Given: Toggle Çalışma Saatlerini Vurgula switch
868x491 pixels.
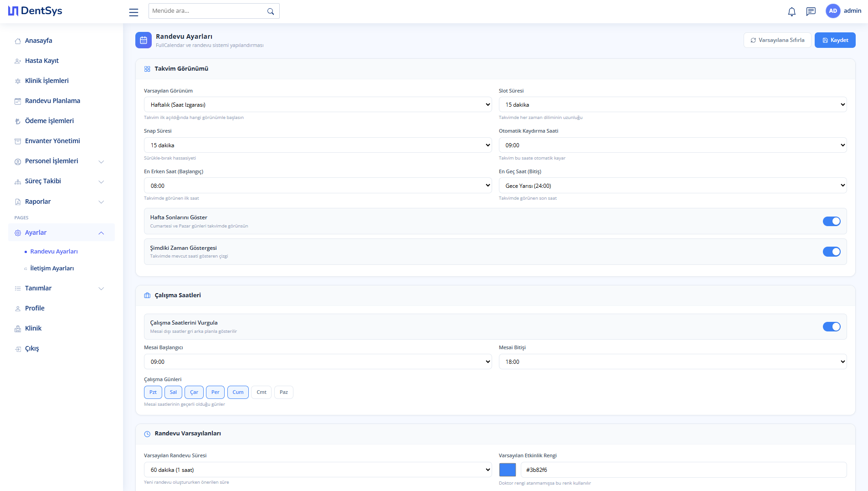Looking at the screenshot, I should point(832,327).
